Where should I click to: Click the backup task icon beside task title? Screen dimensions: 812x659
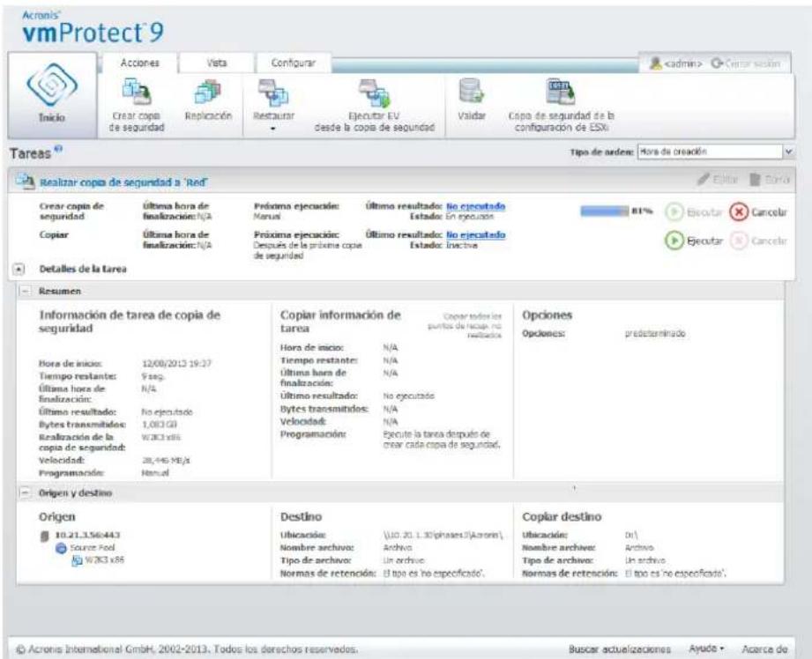click(x=25, y=181)
